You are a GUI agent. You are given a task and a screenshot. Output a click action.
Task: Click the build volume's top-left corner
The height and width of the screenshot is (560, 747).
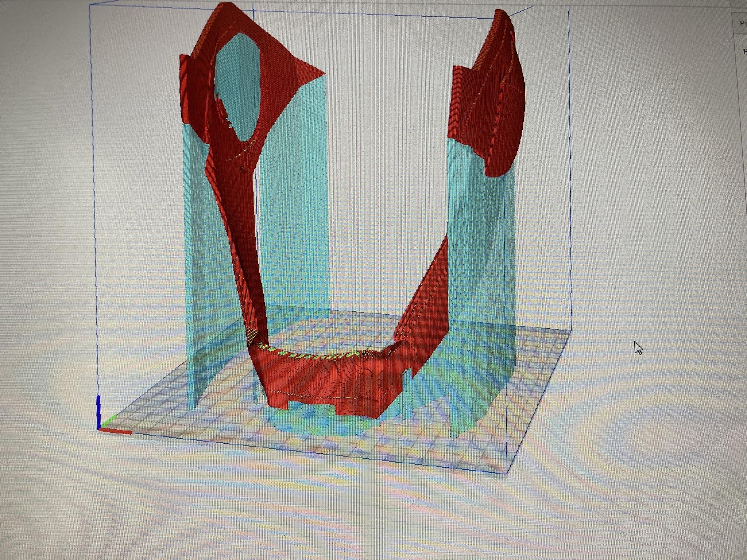point(90,5)
